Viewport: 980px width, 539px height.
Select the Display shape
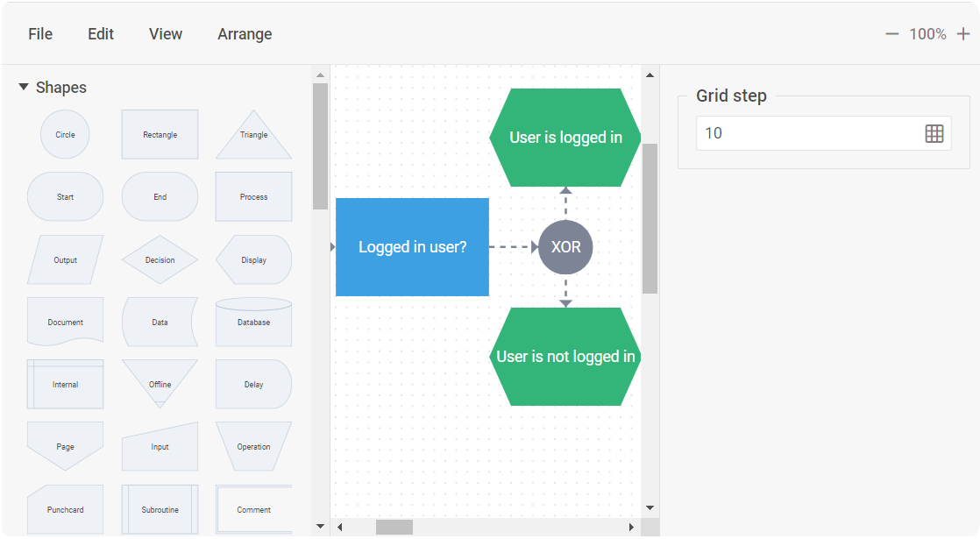pyautogui.click(x=253, y=259)
